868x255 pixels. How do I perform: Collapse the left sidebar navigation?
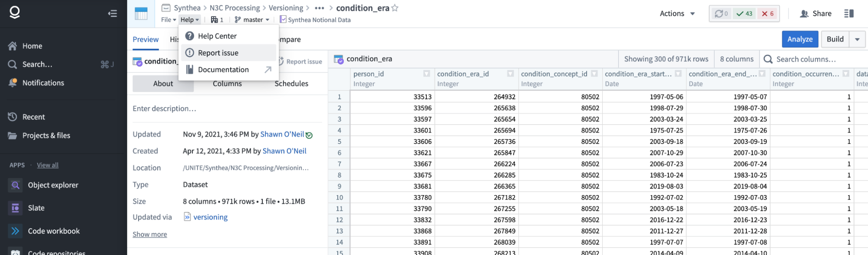pos(112,13)
